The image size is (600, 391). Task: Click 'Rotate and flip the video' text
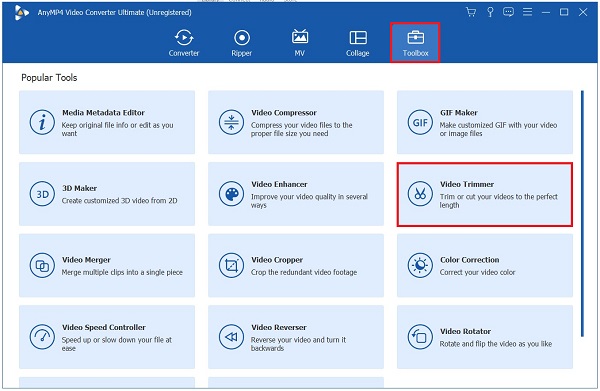pos(496,344)
